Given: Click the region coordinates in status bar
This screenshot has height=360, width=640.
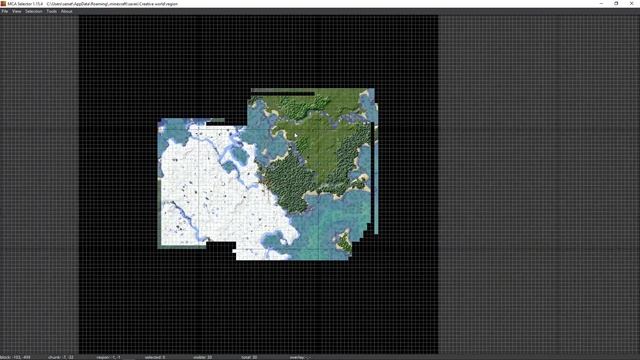Looking at the screenshot, I should tap(109, 357).
